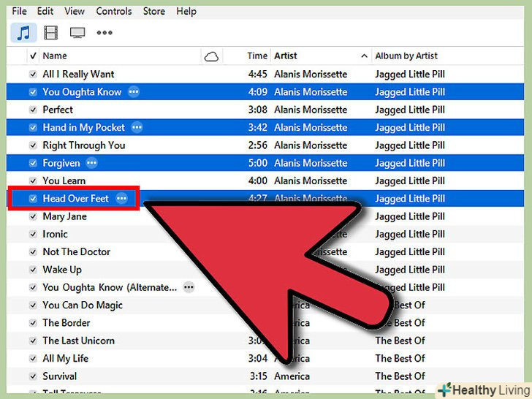Uncheck the Mary Jane checkbox
This screenshot has width=532, height=399.
tap(33, 216)
